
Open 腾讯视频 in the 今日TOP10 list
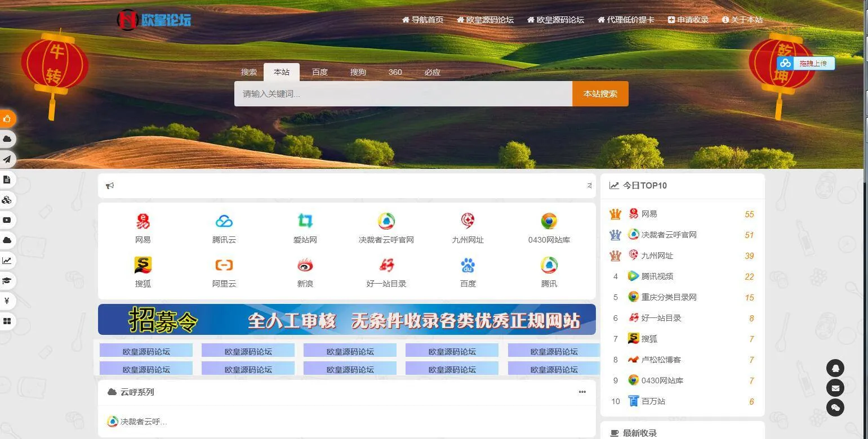(x=657, y=276)
